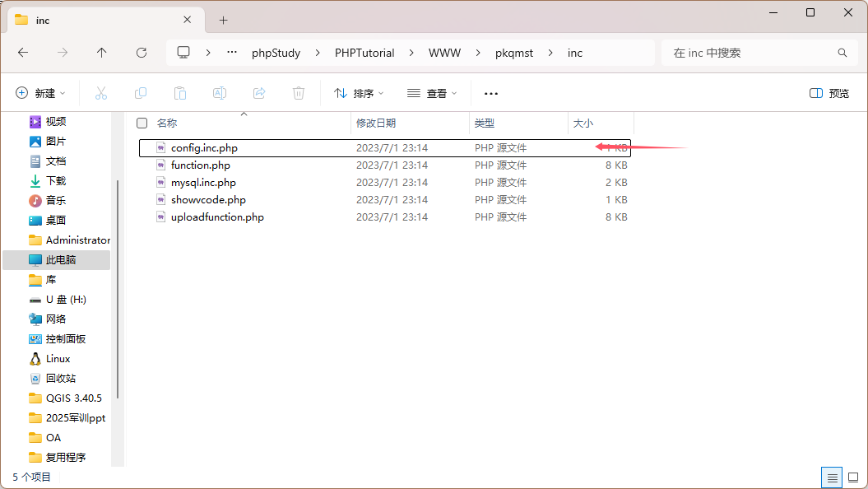Screen dimensions: 868x489
Task: Switch to details view layout icon
Action: coord(832,477)
